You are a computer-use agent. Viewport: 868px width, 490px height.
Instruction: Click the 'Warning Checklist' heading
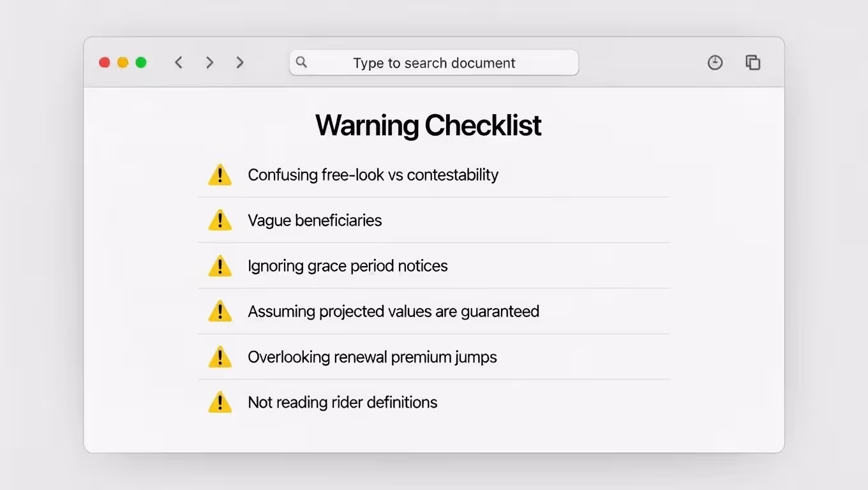[428, 126]
